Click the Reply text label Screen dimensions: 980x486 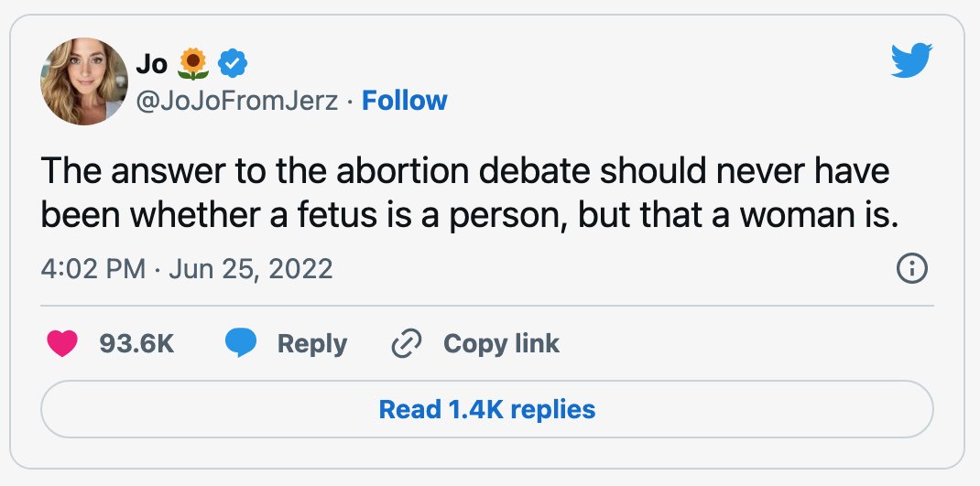click(312, 344)
